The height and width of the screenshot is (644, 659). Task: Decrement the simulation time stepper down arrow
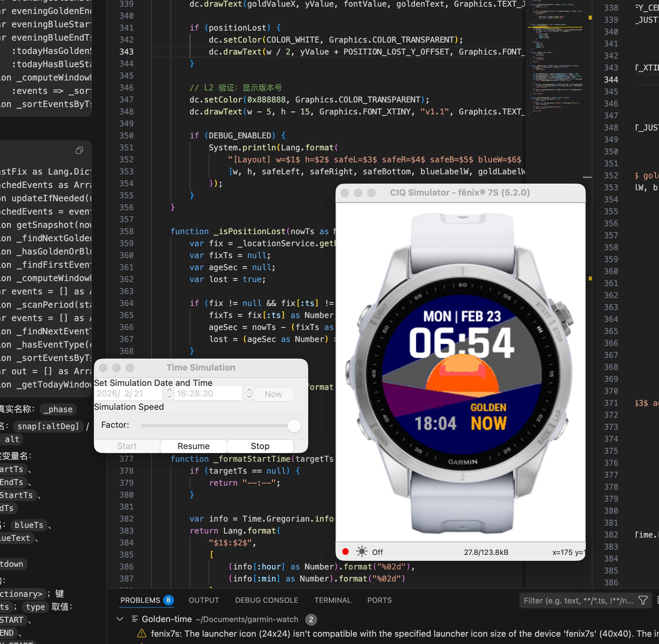pos(249,397)
